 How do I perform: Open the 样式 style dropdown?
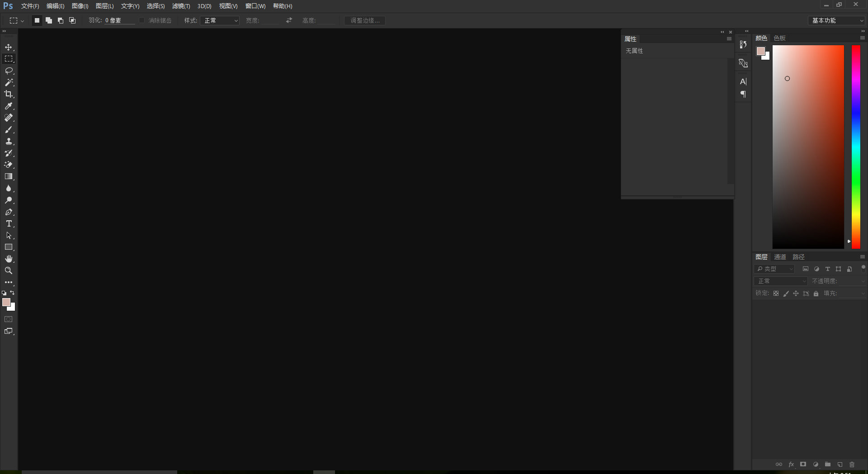coord(220,20)
